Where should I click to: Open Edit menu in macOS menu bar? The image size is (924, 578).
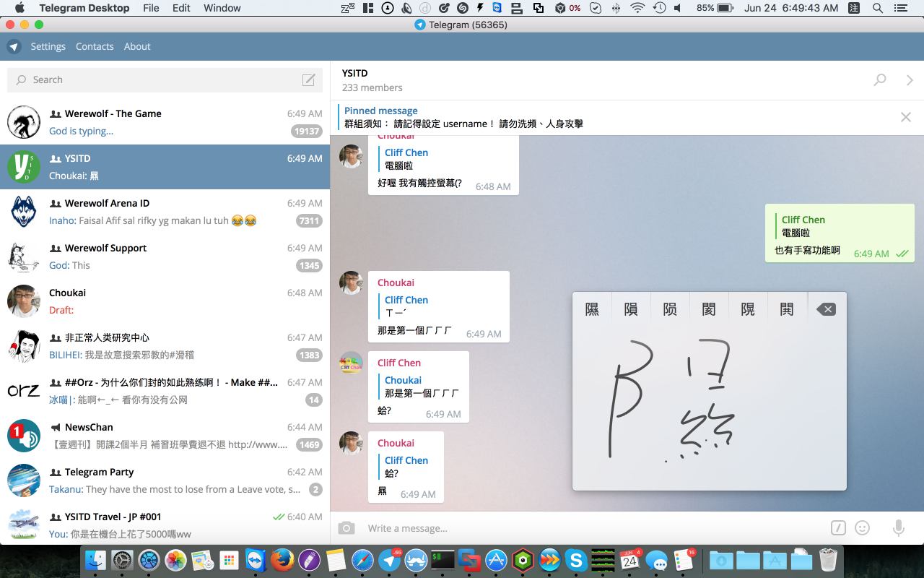coord(181,8)
